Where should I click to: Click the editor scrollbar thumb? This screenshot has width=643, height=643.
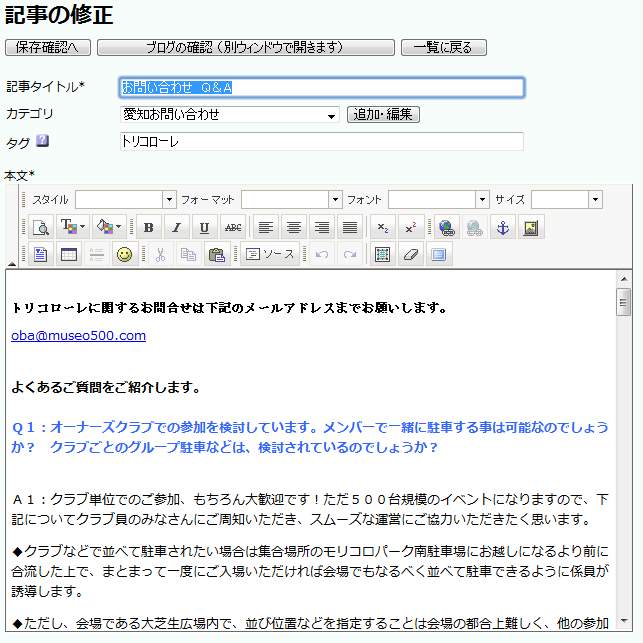coord(624,302)
